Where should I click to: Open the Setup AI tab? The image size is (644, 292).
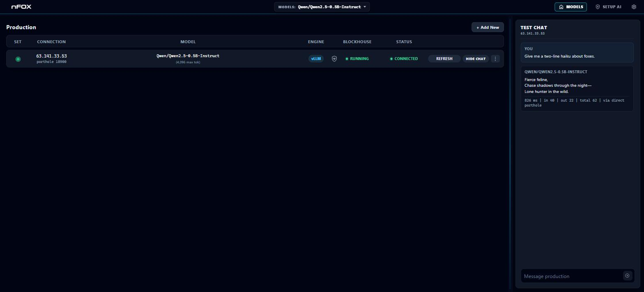click(x=608, y=7)
